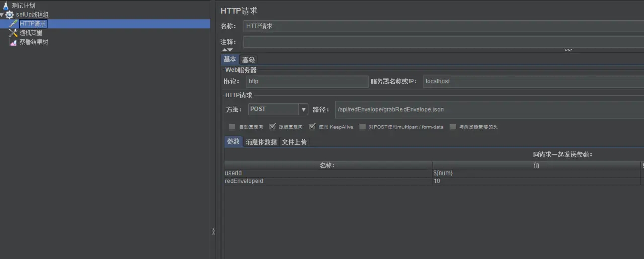Viewport: 644px width, 259px height.
Task: Click the 路径 field with grabRedEnvelope.json
Action: 488,109
